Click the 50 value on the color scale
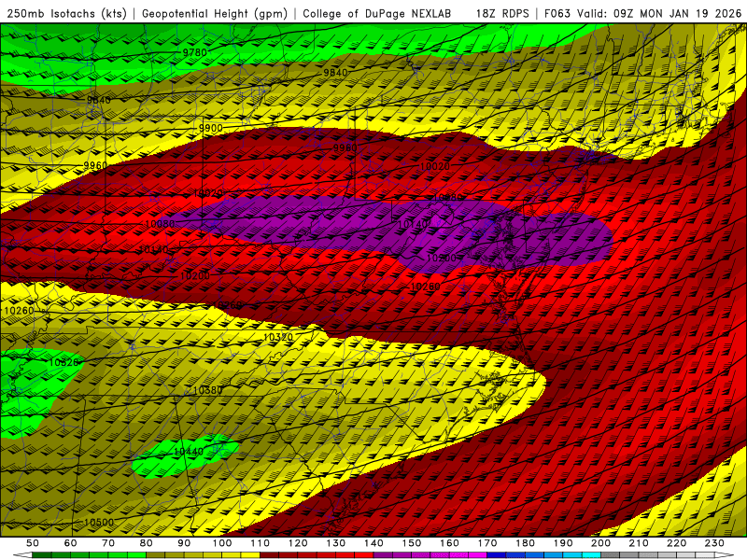The width and height of the screenshot is (747, 560). 33,543
